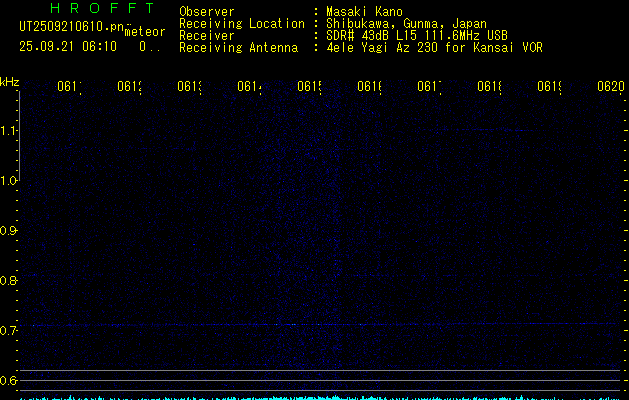Click the 0.6 frequency axis label

click(x=8, y=380)
